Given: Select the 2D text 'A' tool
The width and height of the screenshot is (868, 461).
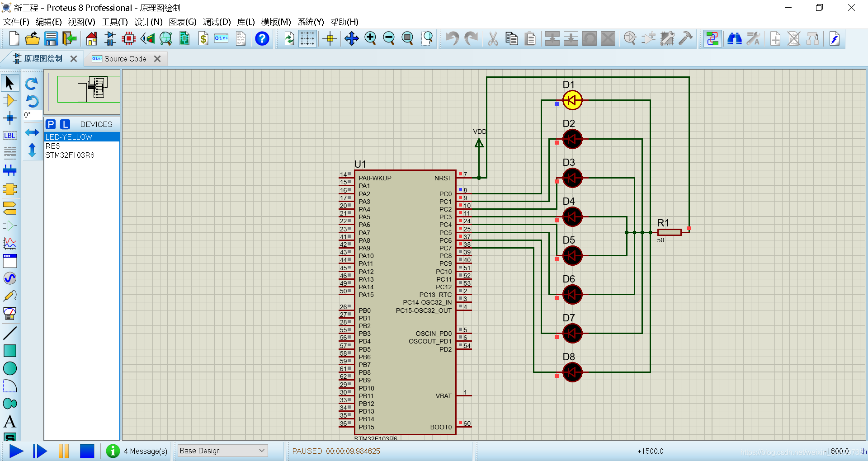Looking at the screenshot, I should tap(10, 422).
